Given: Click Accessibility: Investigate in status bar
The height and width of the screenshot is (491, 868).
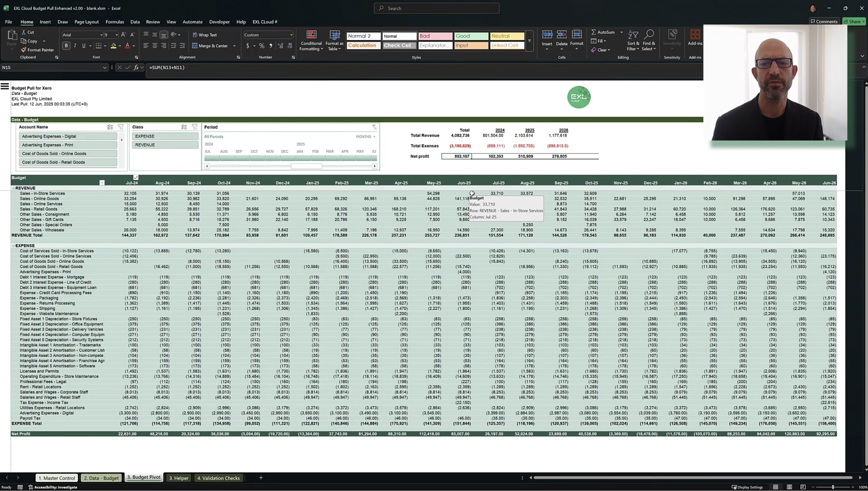Looking at the screenshot, I should click(x=52, y=487).
